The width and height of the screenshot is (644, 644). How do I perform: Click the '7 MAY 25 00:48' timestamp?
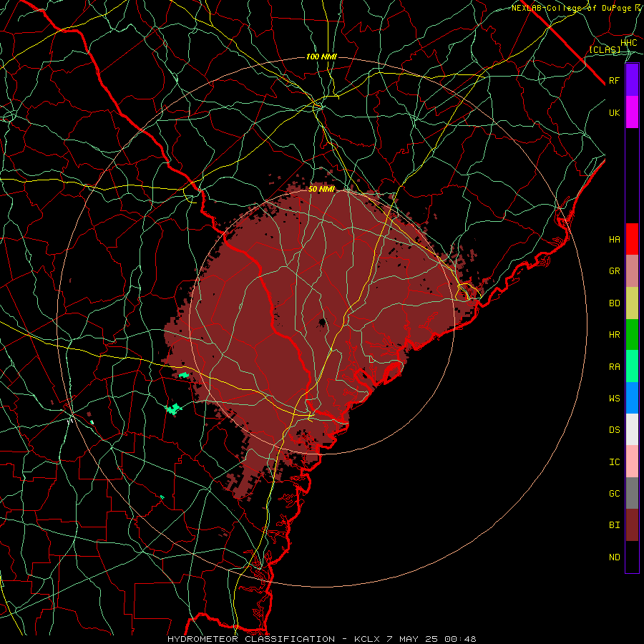click(x=431, y=639)
